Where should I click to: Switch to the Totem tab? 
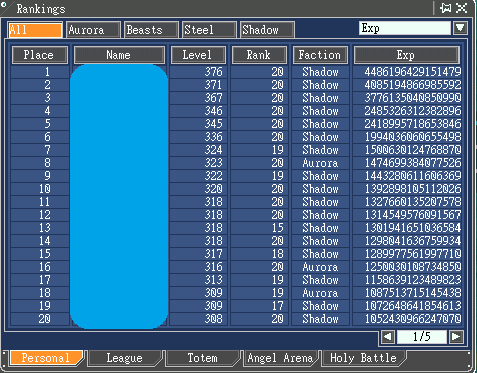(x=202, y=358)
